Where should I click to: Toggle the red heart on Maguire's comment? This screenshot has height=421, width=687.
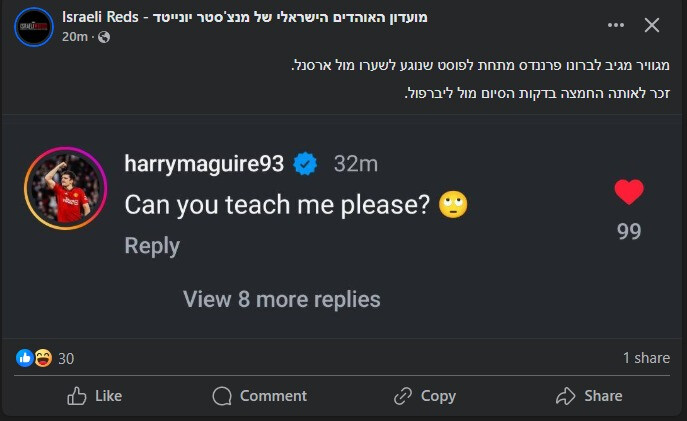click(629, 192)
